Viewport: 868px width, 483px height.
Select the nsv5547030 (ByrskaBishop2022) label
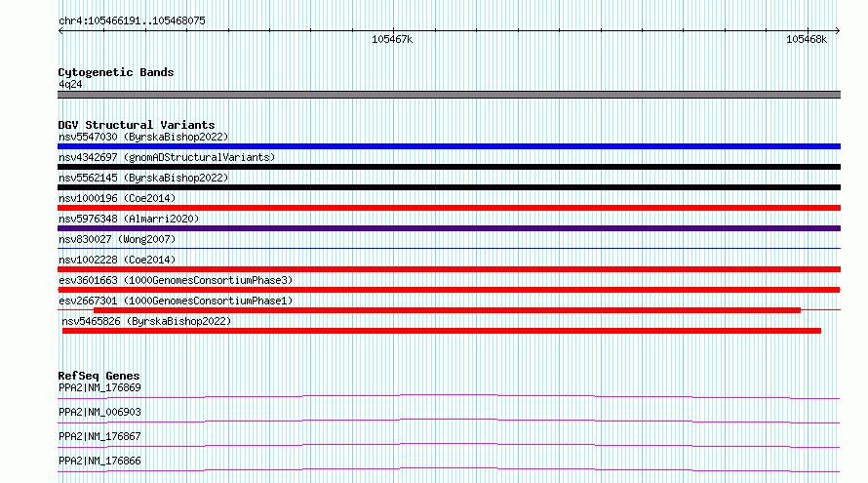point(143,137)
